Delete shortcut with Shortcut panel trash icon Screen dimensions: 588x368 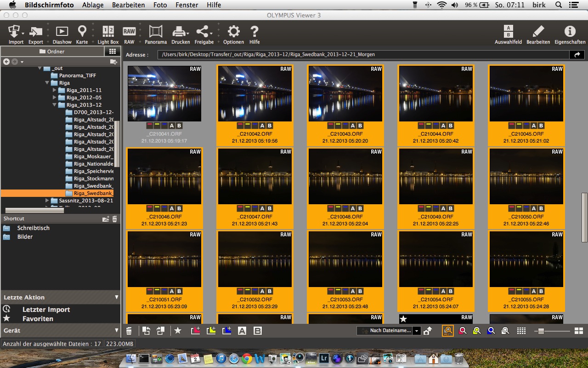pyautogui.click(x=115, y=219)
